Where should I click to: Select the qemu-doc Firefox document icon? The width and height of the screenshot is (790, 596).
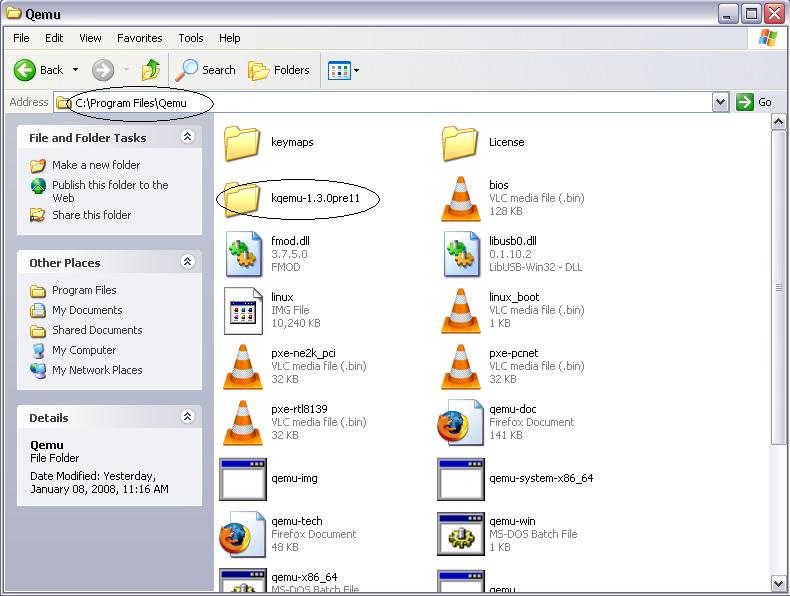click(460, 424)
